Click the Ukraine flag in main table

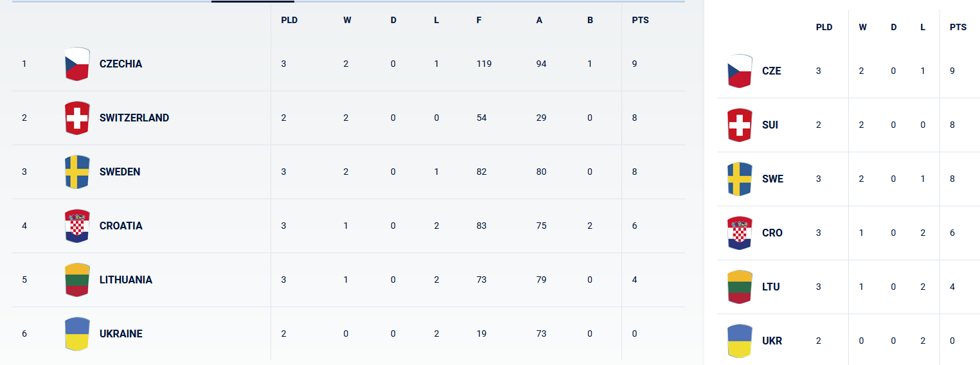77,334
